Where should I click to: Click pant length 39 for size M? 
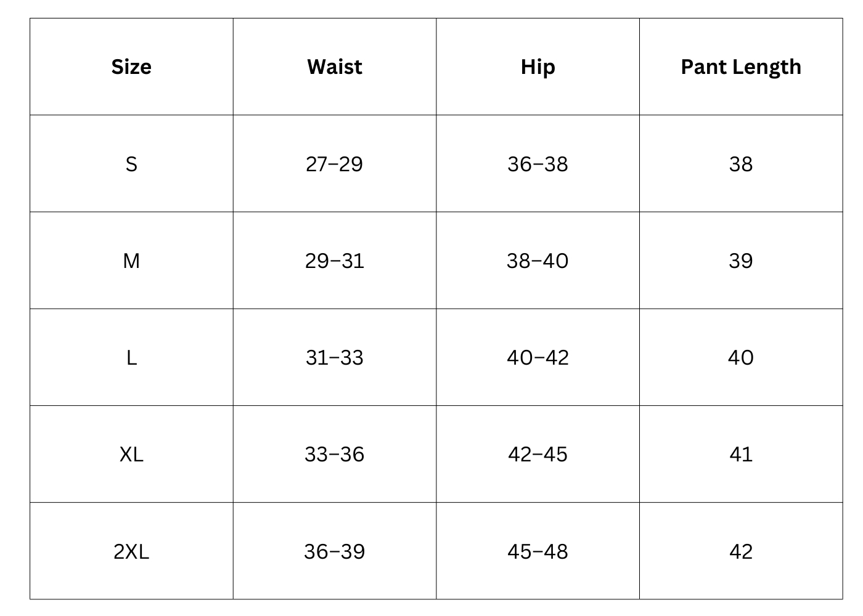coord(741,261)
